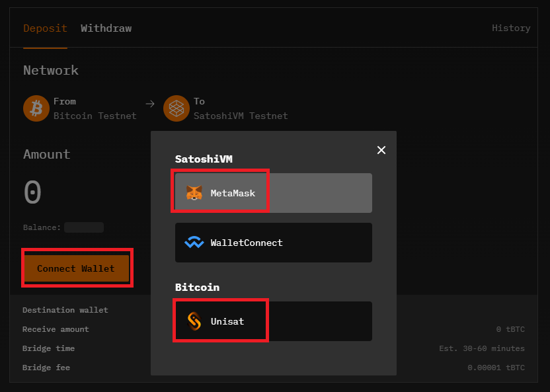Click the '0.00001 tBTC' fee value
The height and width of the screenshot is (392, 550).
click(496, 368)
